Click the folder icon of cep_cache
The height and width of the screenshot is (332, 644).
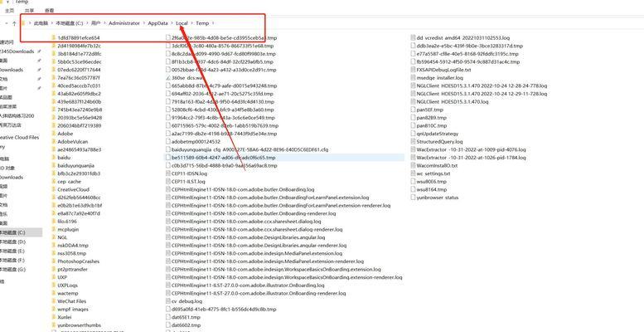pos(53,182)
